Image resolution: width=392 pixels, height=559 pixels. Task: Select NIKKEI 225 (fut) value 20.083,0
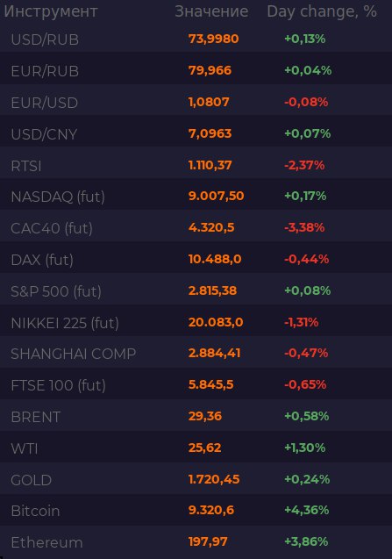coord(216,322)
